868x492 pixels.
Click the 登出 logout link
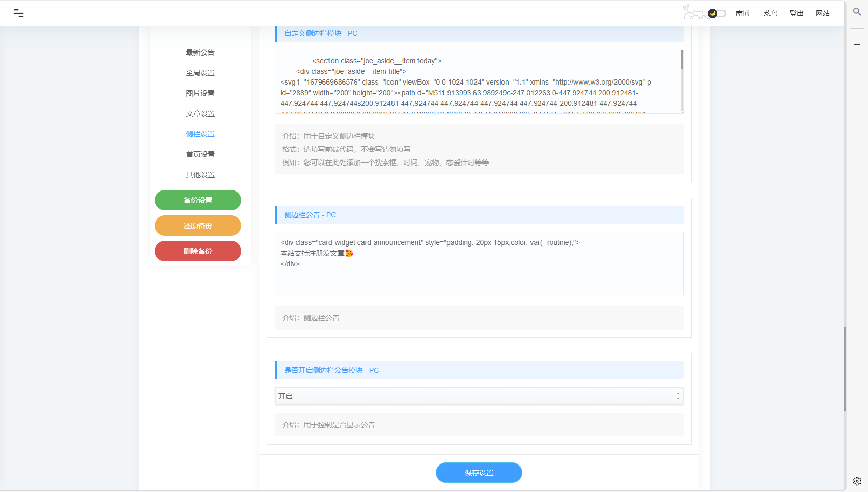tap(796, 13)
